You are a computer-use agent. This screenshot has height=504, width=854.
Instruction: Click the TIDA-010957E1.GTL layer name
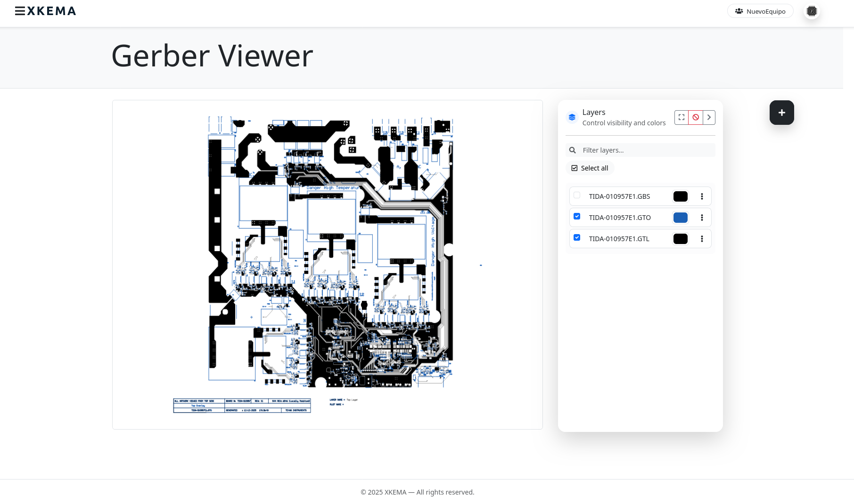[x=619, y=239]
